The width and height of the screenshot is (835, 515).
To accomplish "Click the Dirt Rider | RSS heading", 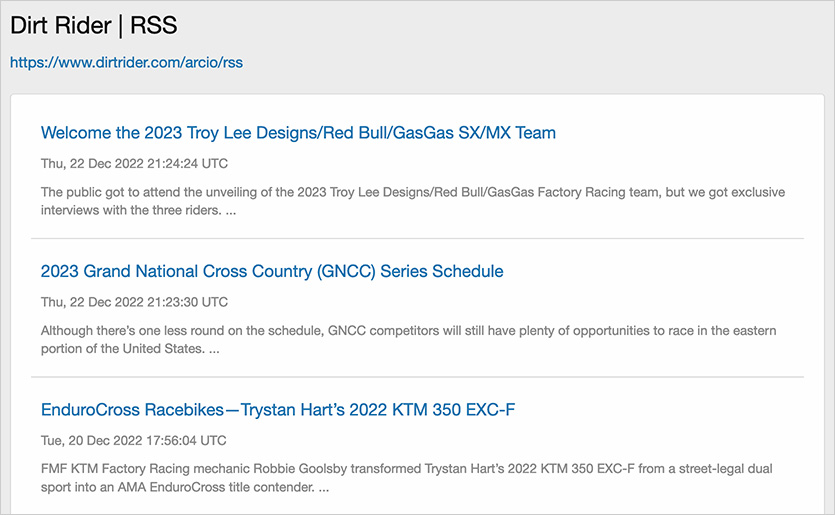I will click(x=94, y=26).
